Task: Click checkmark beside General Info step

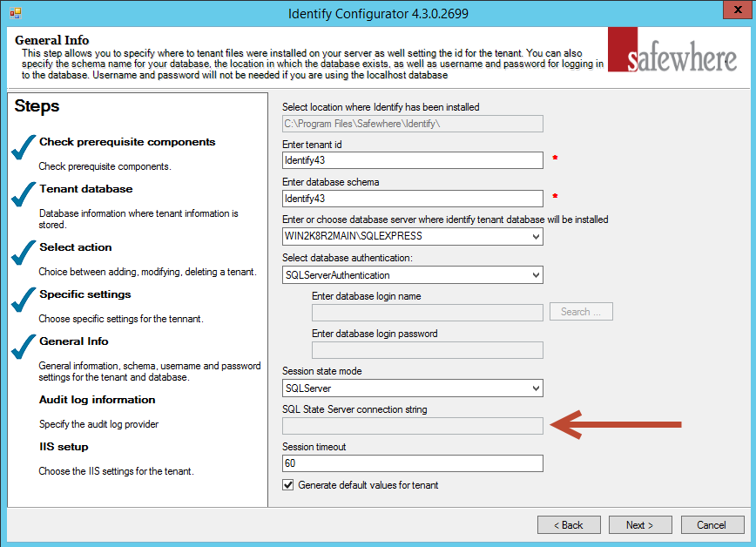Action: (24, 347)
